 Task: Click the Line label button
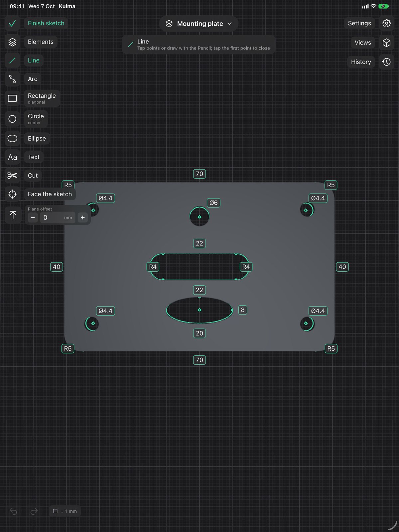(34, 61)
